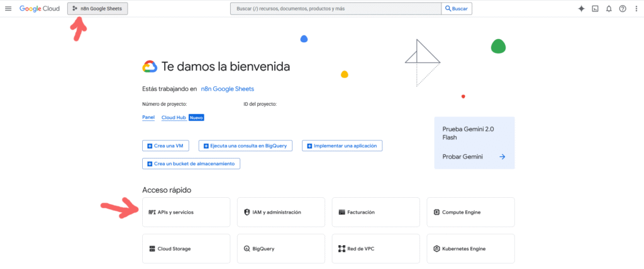Click the Acceso rápido heading
Viewport: 644px width, 269px height.
pos(167,190)
